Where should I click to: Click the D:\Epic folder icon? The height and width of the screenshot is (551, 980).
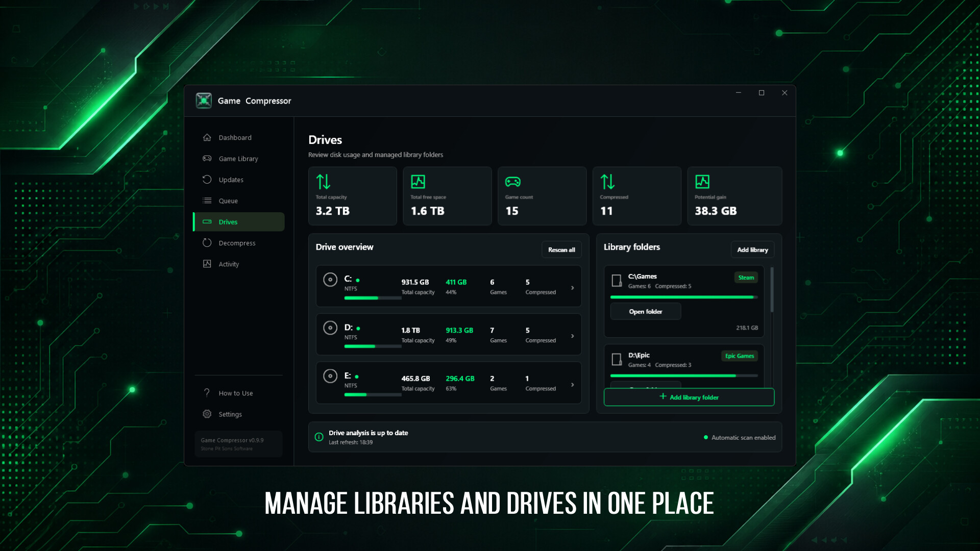click(x=617, y=360)
